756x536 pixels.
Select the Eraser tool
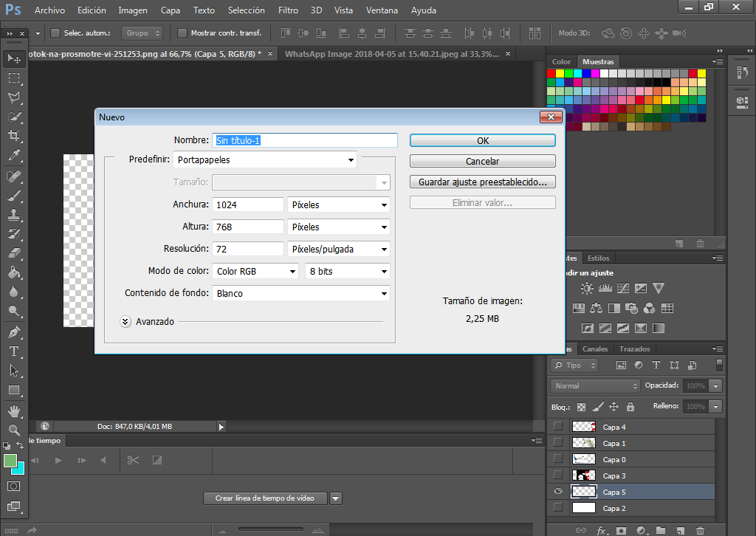(14, 253)
